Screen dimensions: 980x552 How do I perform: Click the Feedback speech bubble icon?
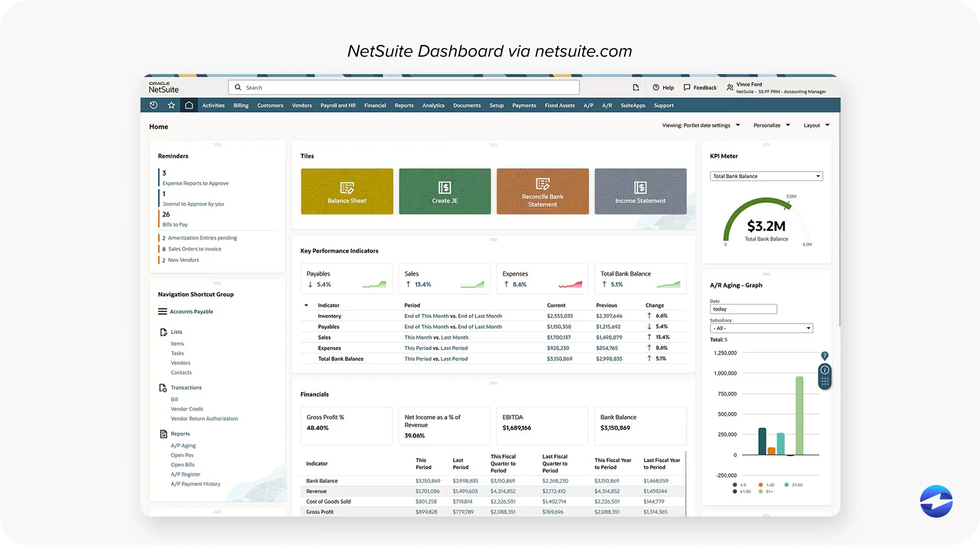(687, 87)
